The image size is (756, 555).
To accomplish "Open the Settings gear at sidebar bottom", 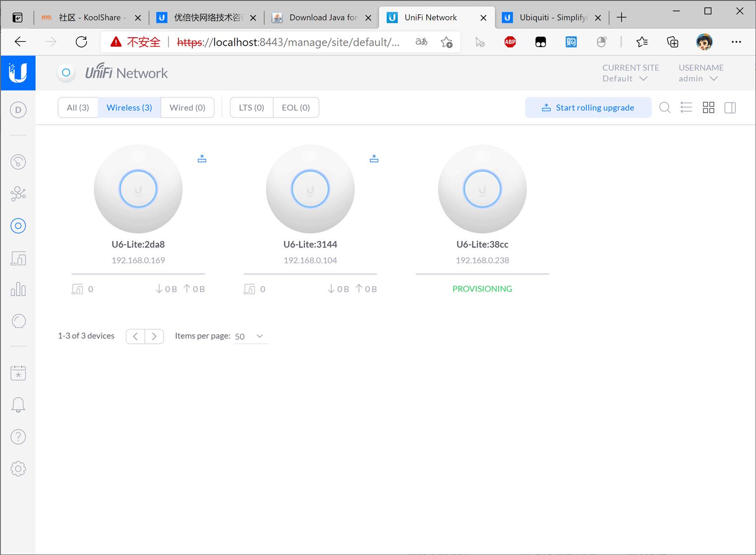I will (x=18, y=469).
